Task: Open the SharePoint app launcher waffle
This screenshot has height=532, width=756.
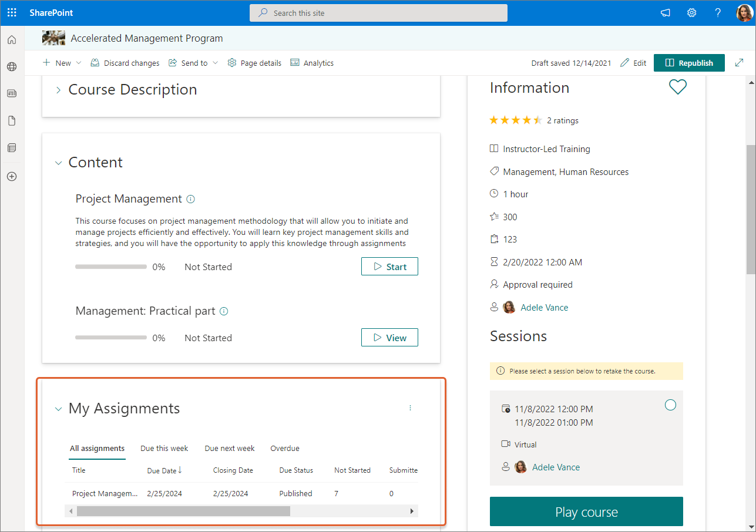Action: (x=12, y=13)
